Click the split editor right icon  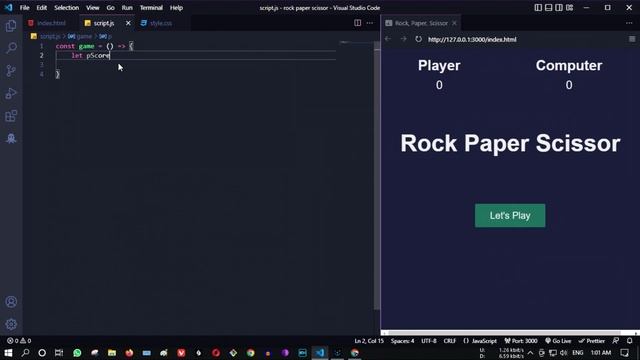358,23
